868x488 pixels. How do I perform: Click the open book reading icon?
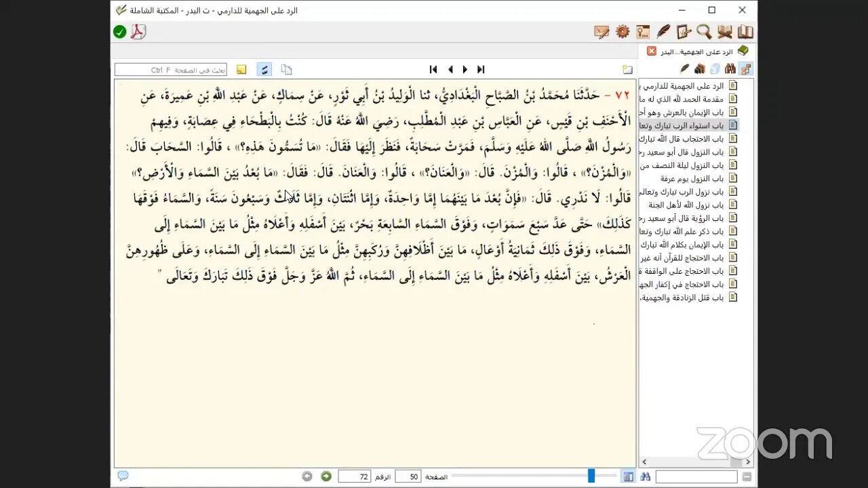point(725,32)
